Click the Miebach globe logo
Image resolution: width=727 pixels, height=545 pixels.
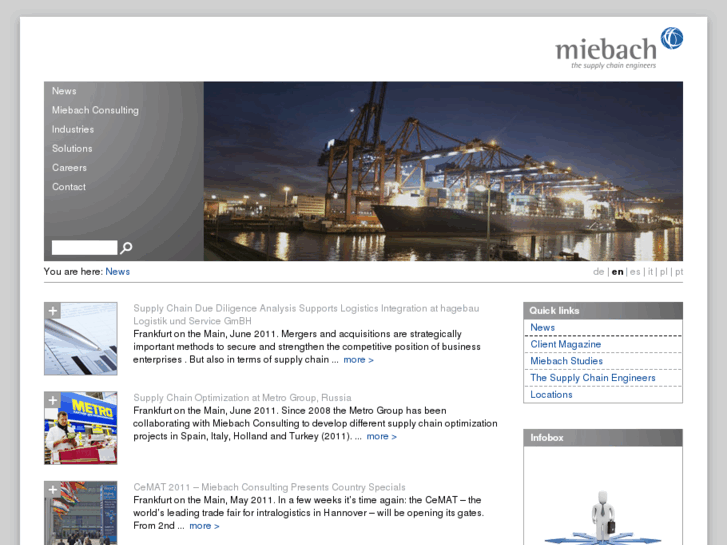tap(671, 38)
